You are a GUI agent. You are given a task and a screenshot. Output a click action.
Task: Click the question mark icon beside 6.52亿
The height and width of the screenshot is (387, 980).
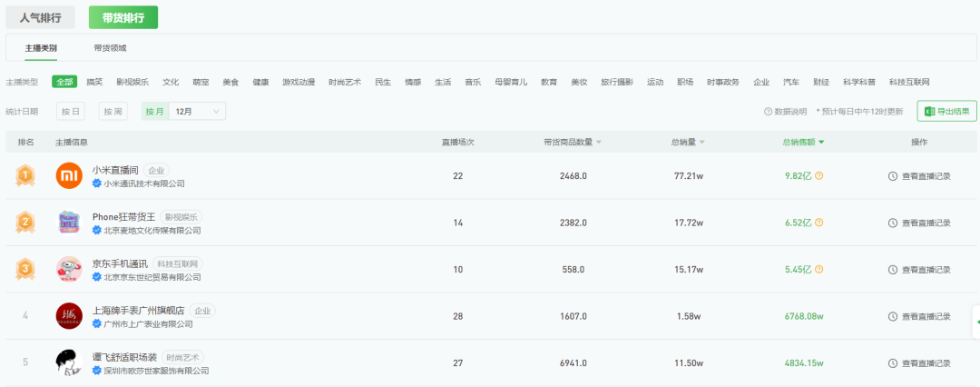coord(819,223)
